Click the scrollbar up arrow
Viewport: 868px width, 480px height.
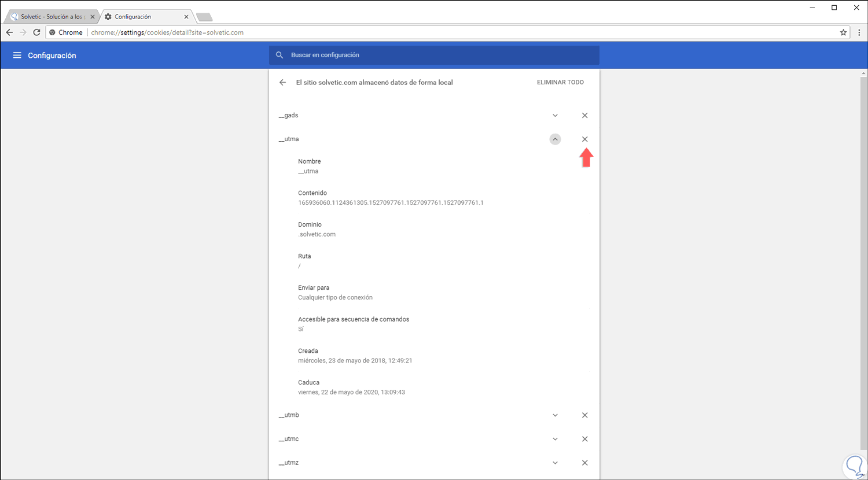(x=863, y=73)
